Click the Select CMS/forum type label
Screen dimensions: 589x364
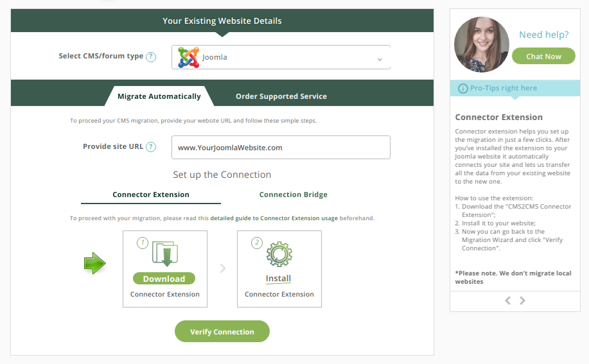point(101,56)
